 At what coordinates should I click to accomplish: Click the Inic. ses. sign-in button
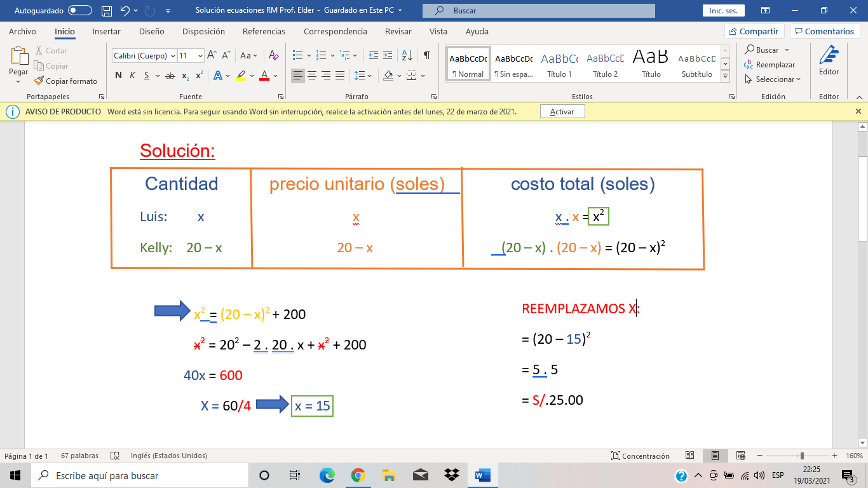coord(724,11)
